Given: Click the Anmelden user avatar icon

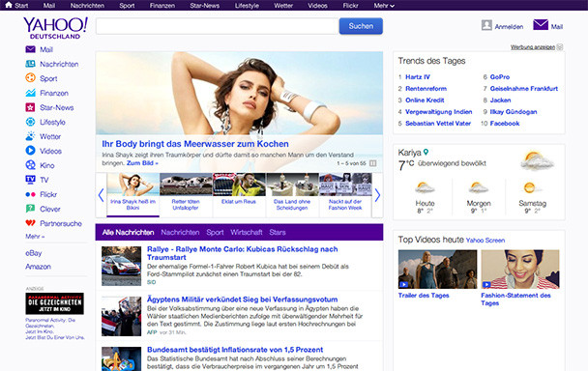Looking at the screenshot, I should [x=486, y=25].
